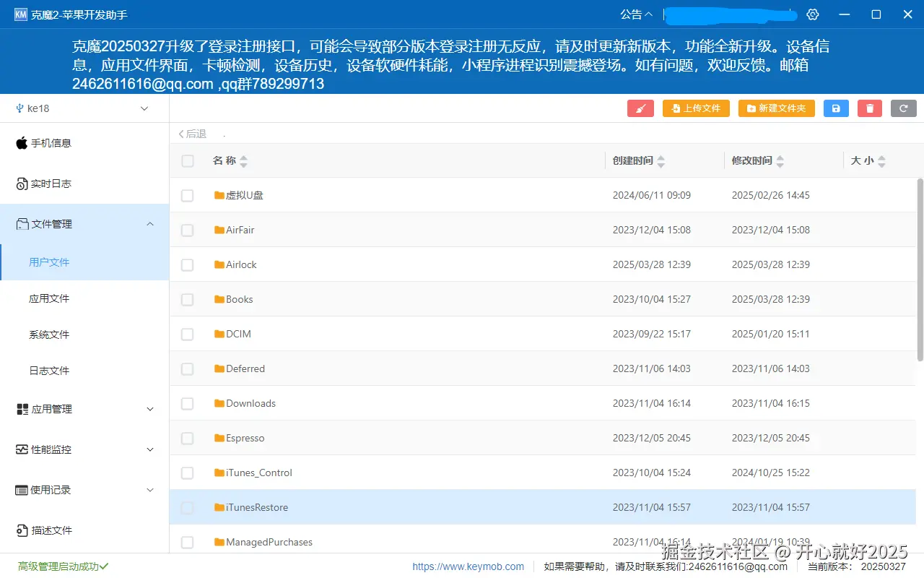924x578 pixels.
Task: Click the Airlock folder icon
Action: point(219,264)
